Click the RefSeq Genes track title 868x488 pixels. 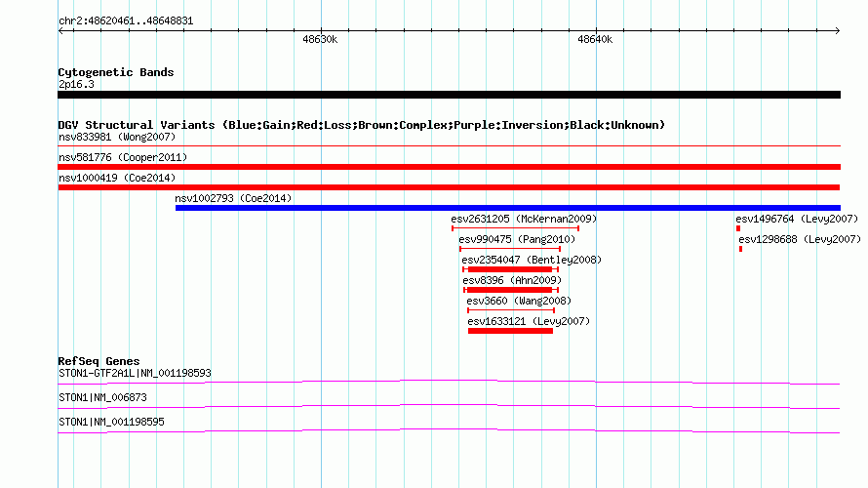[x=99, y=361]
